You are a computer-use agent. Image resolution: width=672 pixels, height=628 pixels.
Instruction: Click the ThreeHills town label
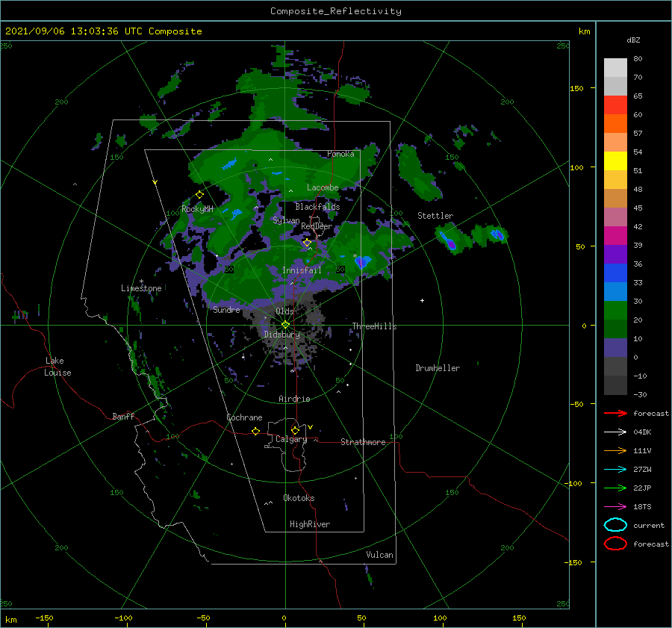tap(374, 326)
